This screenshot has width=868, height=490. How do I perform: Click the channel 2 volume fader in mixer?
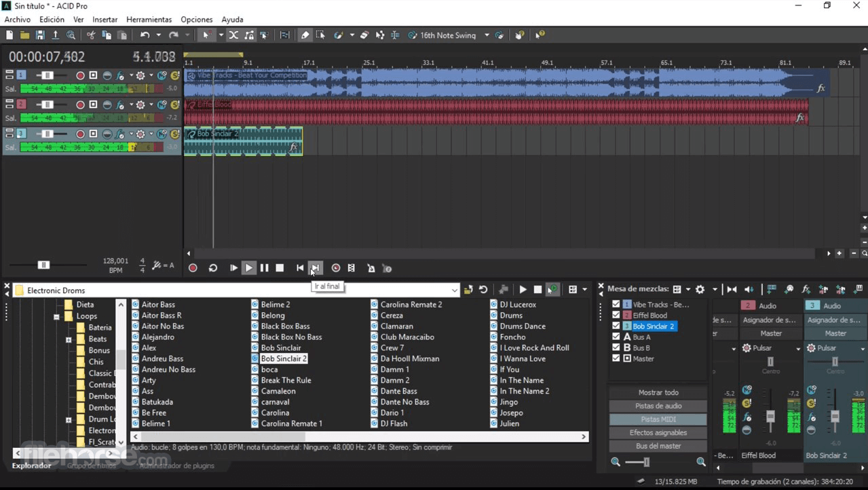[770, 416]
